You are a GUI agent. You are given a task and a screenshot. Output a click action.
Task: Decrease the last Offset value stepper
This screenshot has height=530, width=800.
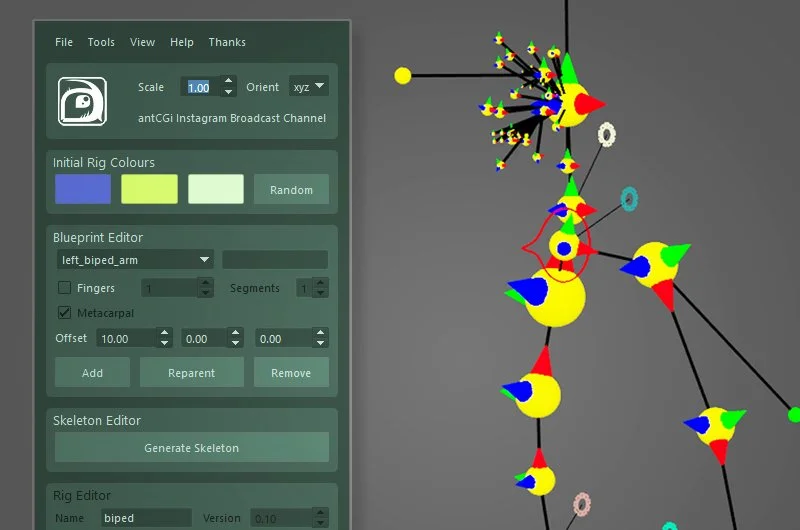point(320,344)
